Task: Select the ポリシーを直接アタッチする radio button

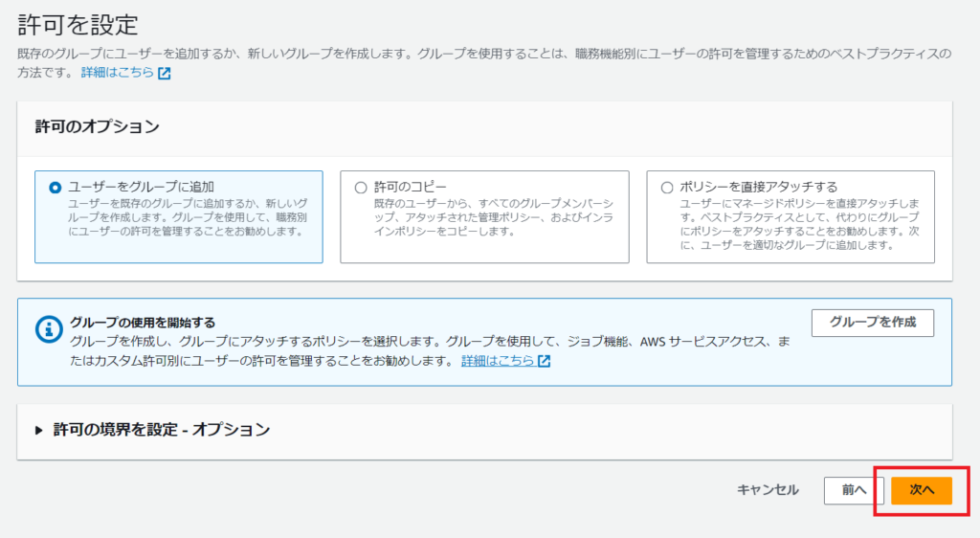Action: coord(667,188)
